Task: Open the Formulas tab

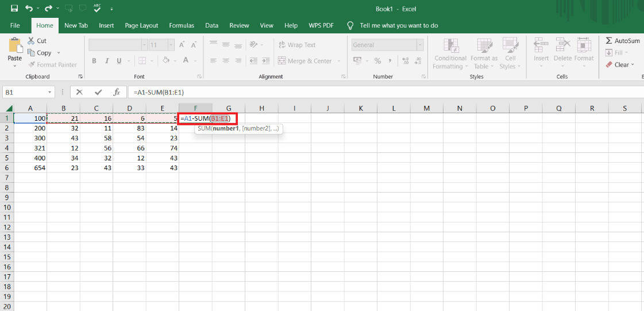Action: pos(182,25)
